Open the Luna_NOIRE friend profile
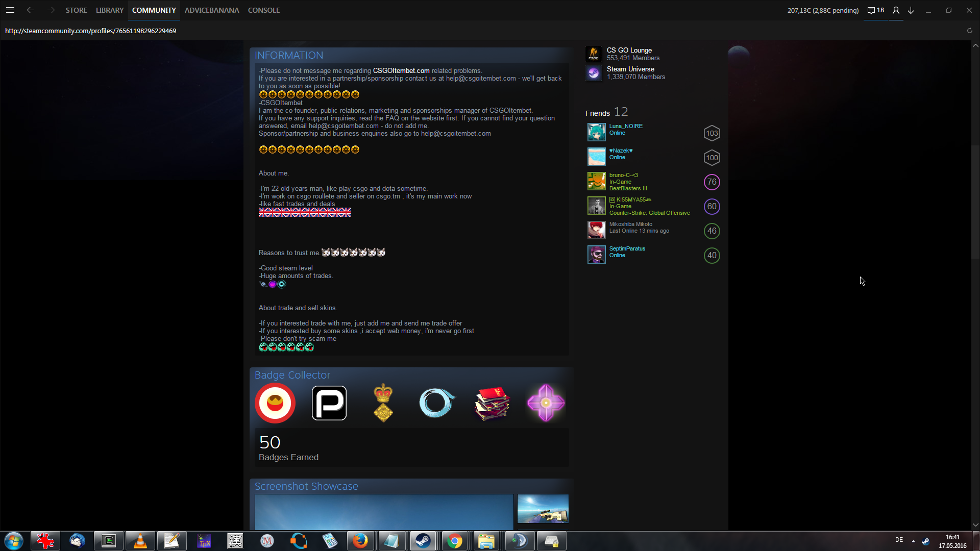Image resolution: width=980 pixels, height=551 pixels. (x=626, y=126)
